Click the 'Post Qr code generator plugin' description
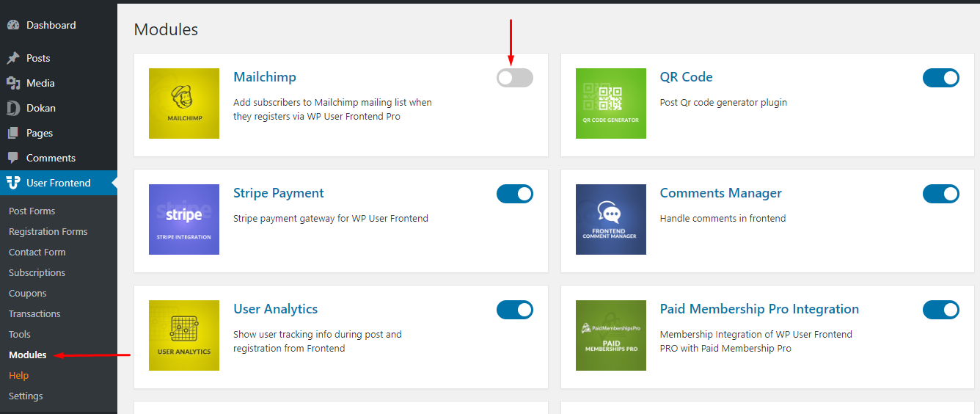The image size is (980, 414). click(x=723, y=102)
